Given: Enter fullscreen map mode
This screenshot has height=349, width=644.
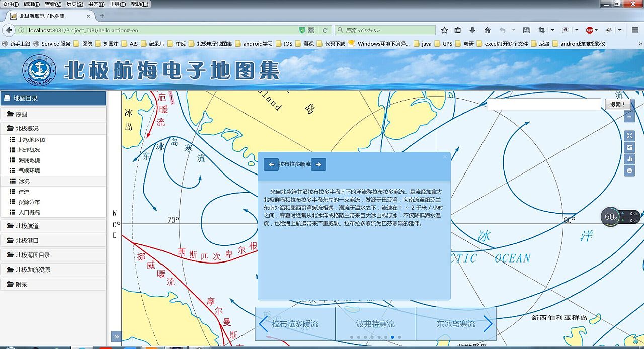Looking at the screenshot, I should click(x=630, y=135).
